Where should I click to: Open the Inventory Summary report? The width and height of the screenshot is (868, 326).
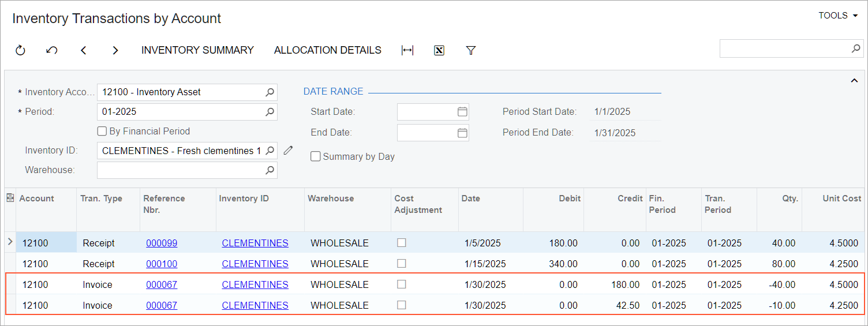(x=197, y=50)
